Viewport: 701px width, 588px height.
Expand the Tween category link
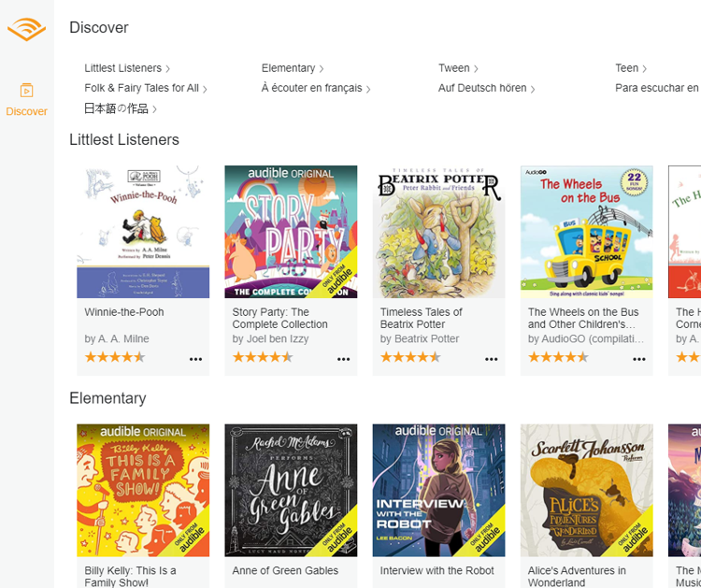point(458,68)
